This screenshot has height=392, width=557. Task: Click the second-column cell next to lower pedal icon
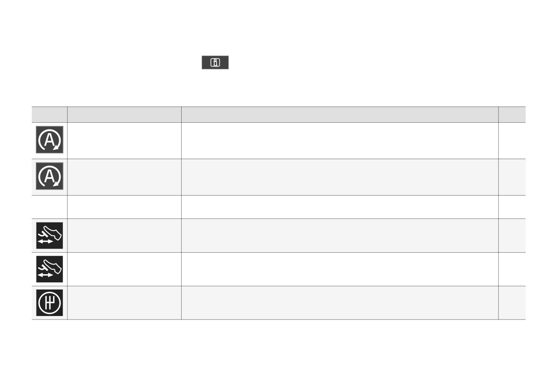point(125,269)
